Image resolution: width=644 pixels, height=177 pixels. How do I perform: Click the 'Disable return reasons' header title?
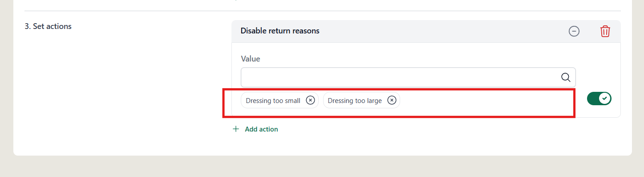[280, 31]
